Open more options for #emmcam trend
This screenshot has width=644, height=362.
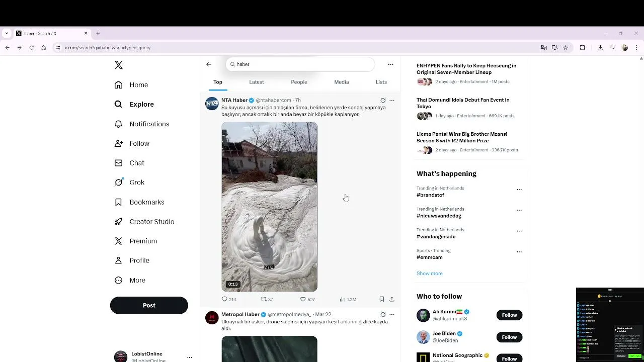(519, 252)
